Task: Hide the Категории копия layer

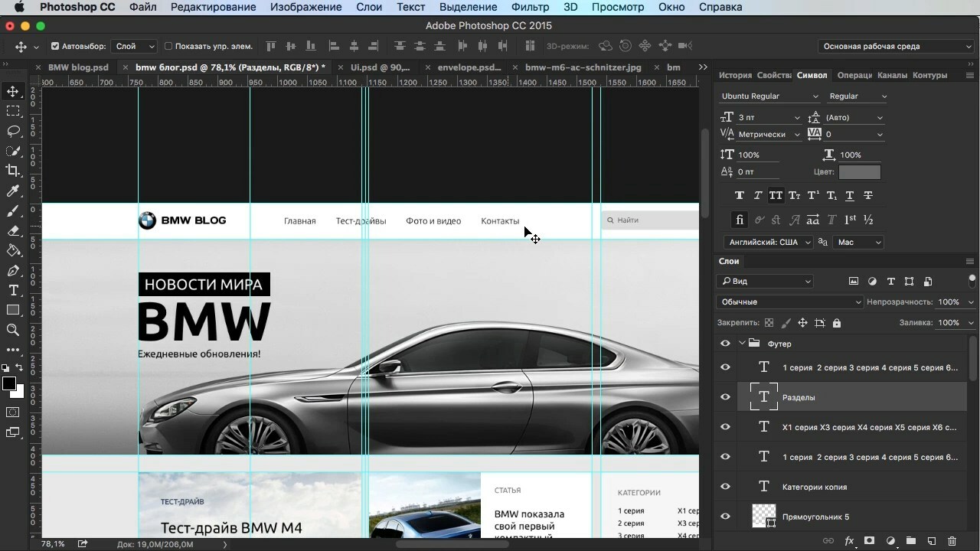Action: (x=725, y=487)
